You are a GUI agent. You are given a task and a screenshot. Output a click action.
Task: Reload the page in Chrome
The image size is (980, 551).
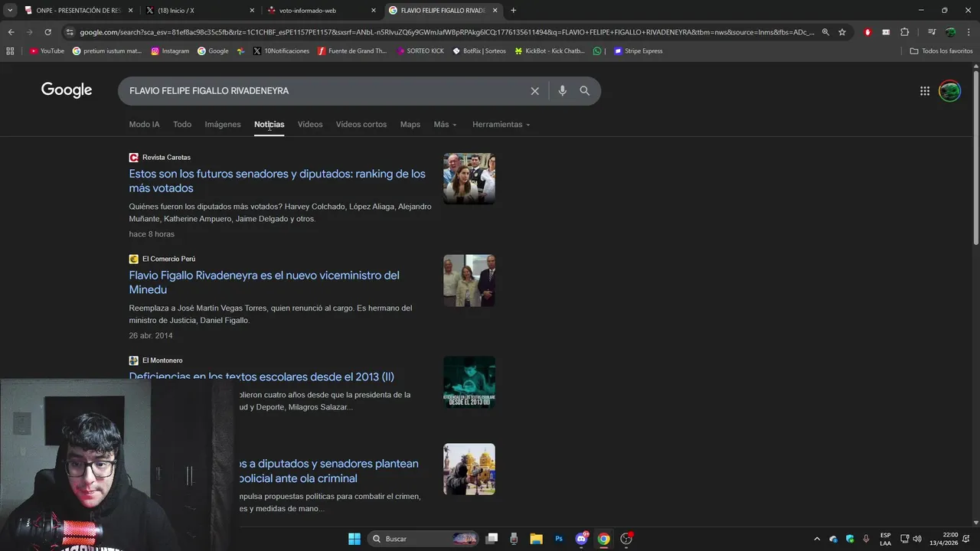[x=47, y=32]
